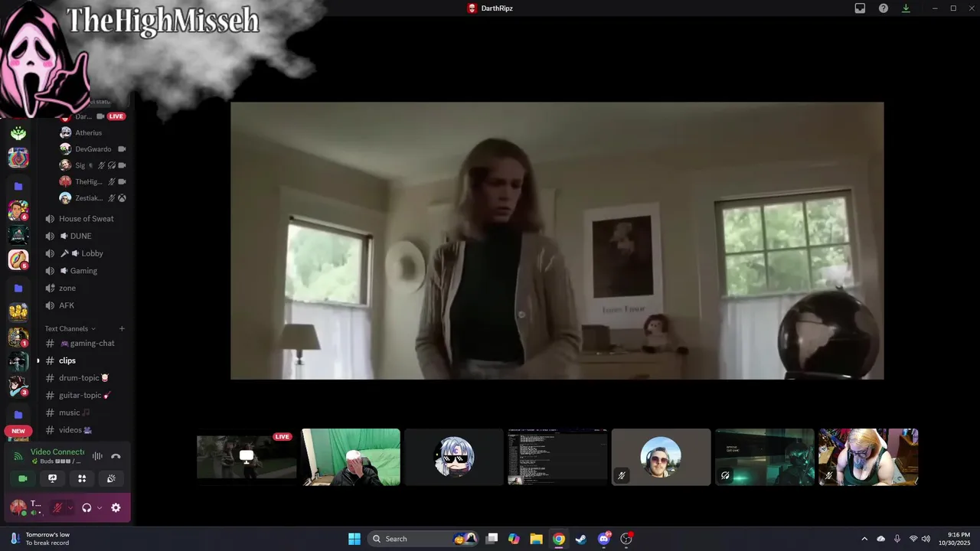This screenshot has height=551, width=980.
Task: Expand headphone output options arrow
Action: pyautogui.click(x=100, y=507)
